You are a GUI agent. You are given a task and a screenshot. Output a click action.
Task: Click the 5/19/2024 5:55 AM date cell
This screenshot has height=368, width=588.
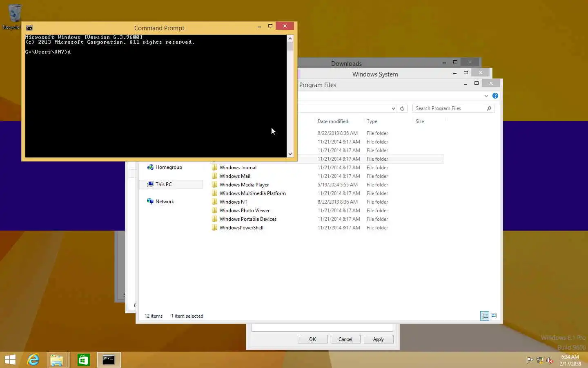click(x=338, y=185)
